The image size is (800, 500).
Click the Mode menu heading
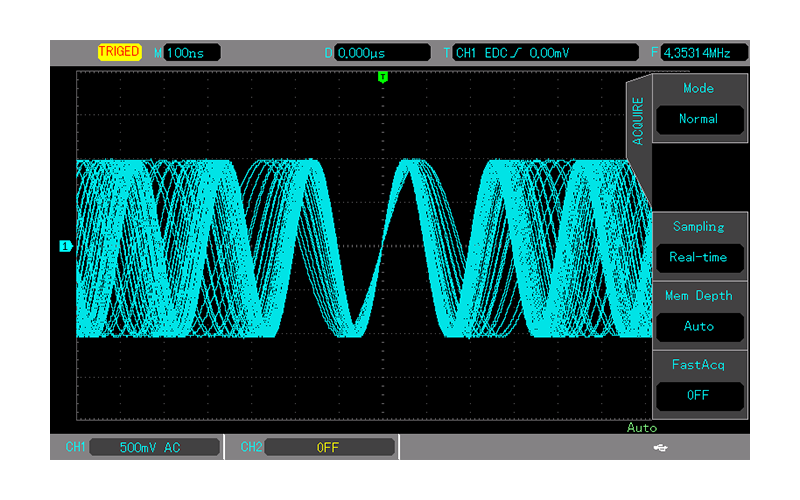(698, 88)
